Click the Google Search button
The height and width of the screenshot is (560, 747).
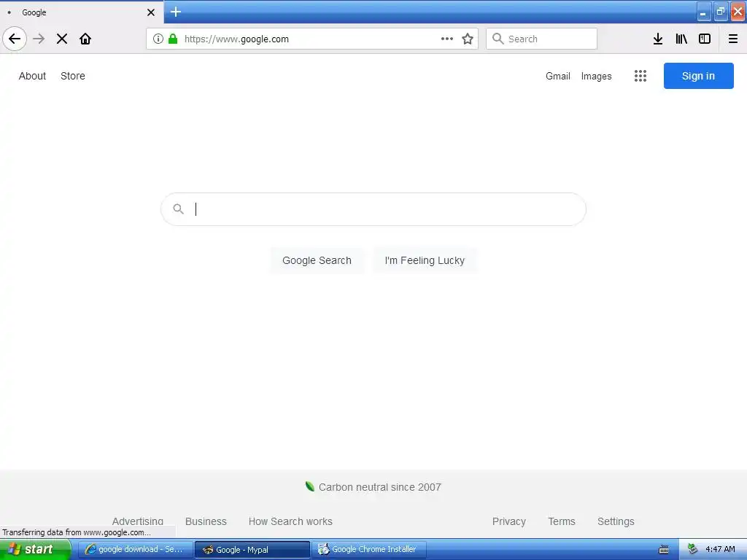pos(317,260)
